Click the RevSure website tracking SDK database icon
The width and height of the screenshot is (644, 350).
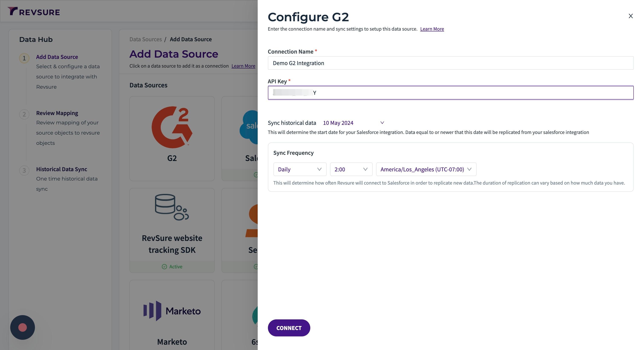point(171,207)
